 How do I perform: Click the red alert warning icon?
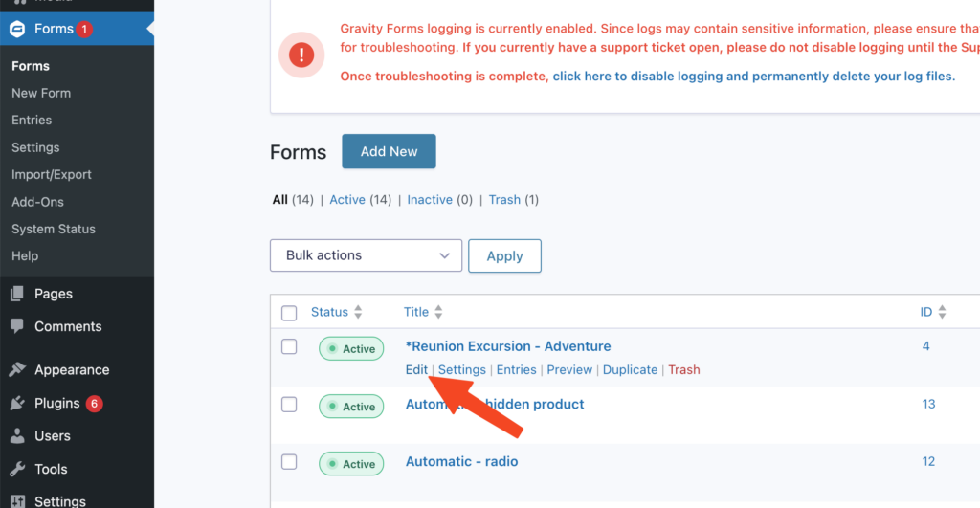301,55
